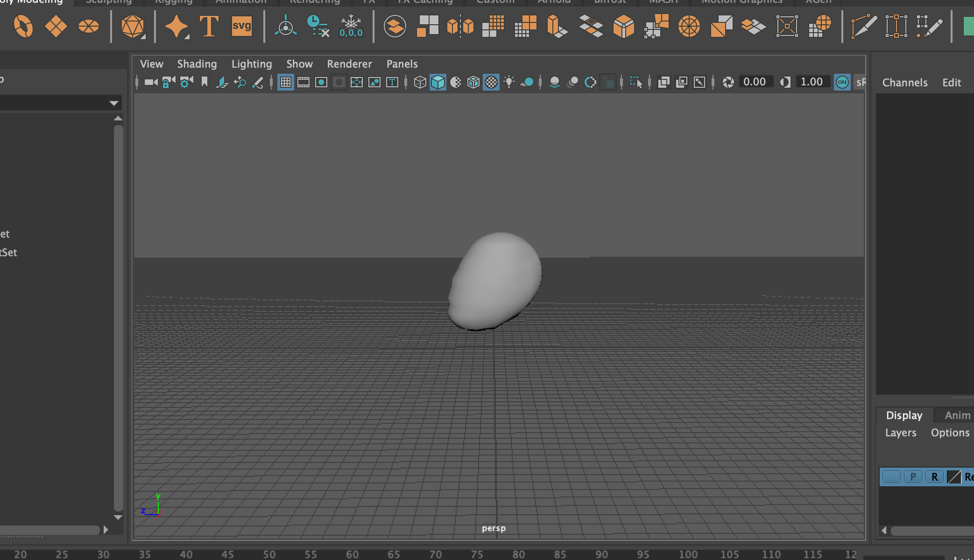Click the 2D Pan/Zoom icon
The height and width of the screenshot is (560, 974).
[x=240, y=82]
